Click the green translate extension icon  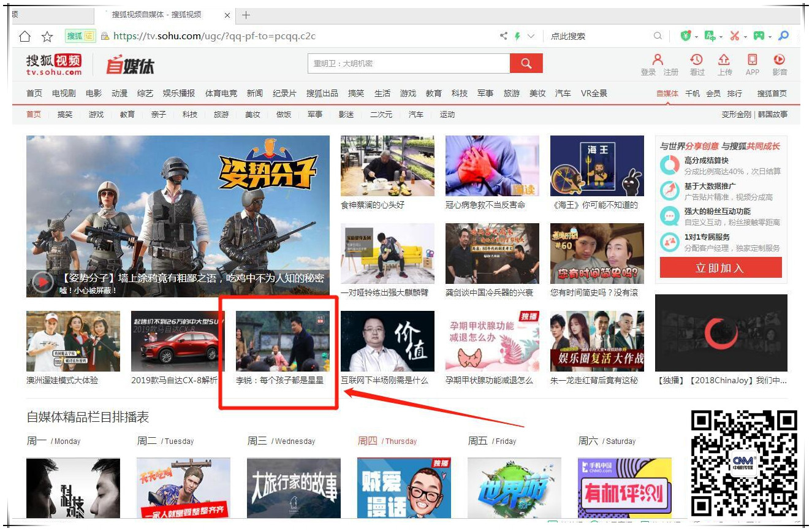(710, 36)
